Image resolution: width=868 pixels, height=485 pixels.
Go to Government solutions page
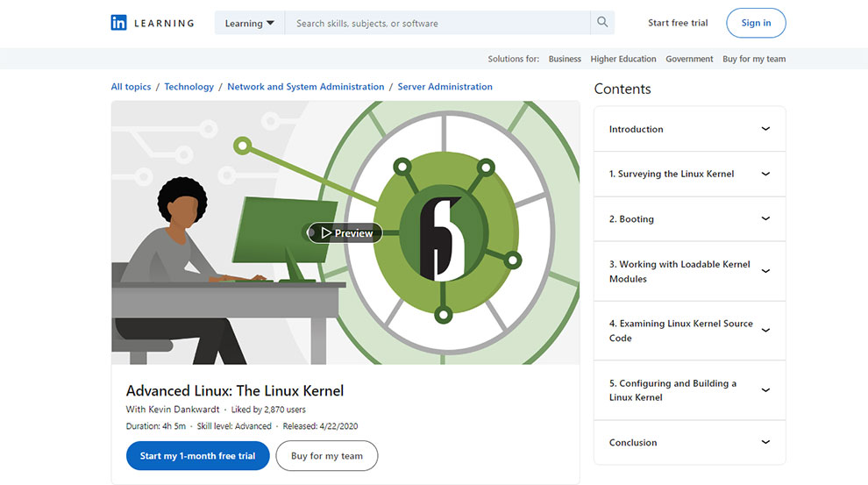689,59
